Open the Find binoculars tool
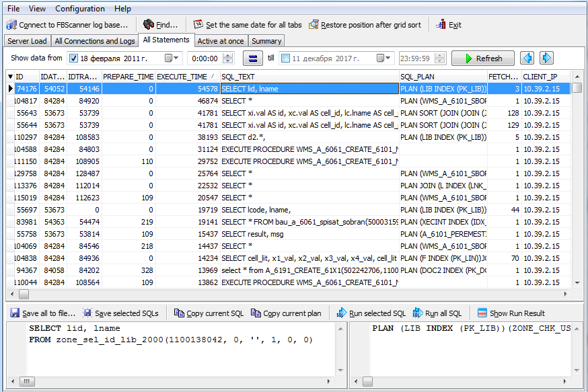 [x=149, y=25]
